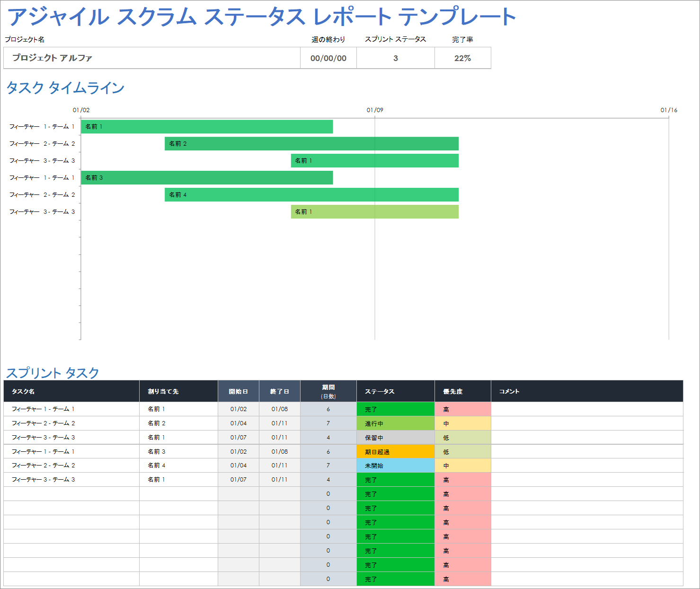Click the 保留中 status cell
This screenshot has width=700, height=589.
[396, 438]
